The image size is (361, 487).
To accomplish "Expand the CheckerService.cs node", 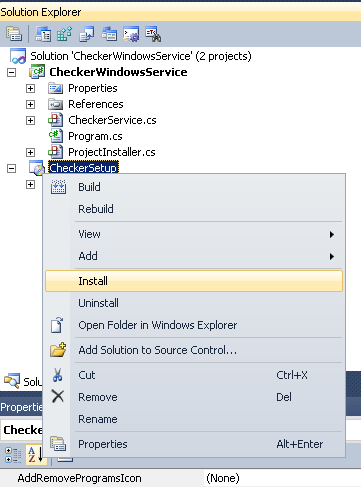I will (x=30, y=120).
